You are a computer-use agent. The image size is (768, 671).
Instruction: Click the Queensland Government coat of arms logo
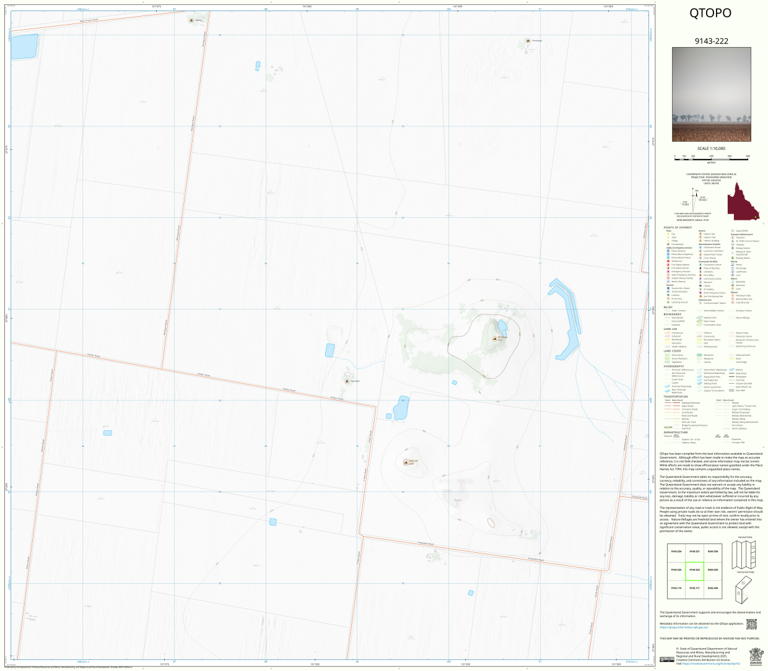pyautogui.click(x=756, y=656)
